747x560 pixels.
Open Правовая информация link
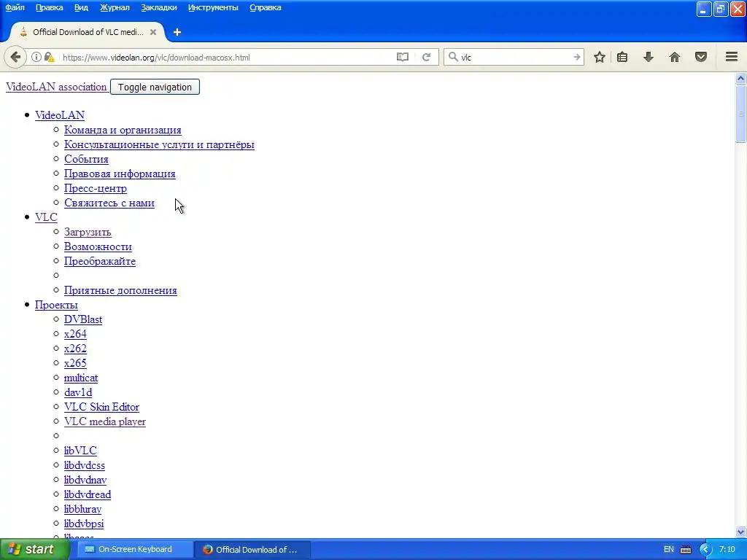click(120, 174)
